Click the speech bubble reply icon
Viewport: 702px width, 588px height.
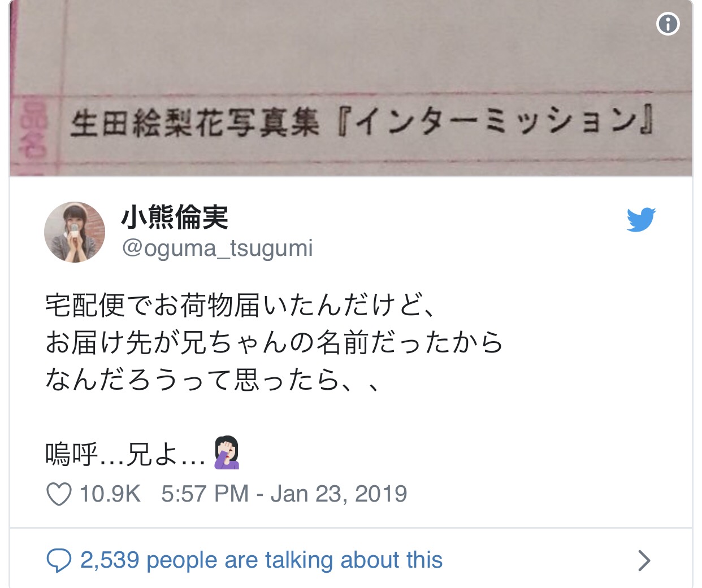59,560
